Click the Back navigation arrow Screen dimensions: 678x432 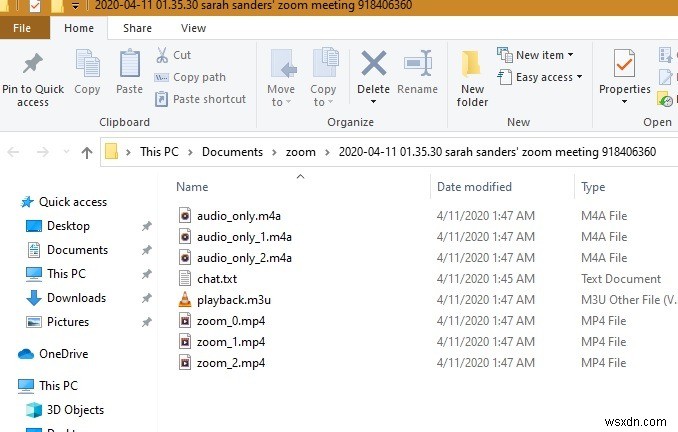[13, 152]
